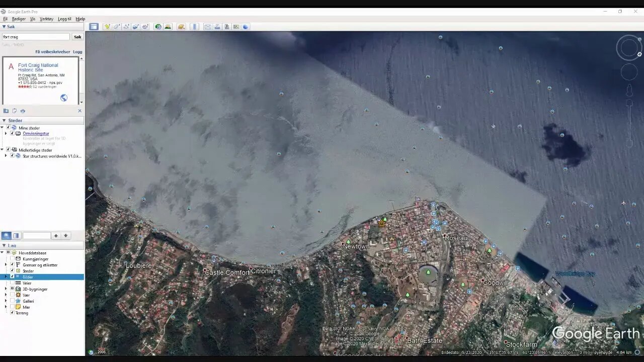Move item down with the down arrow
The width and height of the screenshot is (644, 362).
[x=65, y=235]
